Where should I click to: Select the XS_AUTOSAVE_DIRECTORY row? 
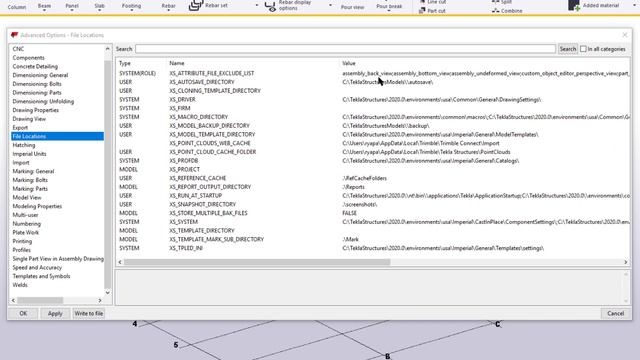pos(373,82)
